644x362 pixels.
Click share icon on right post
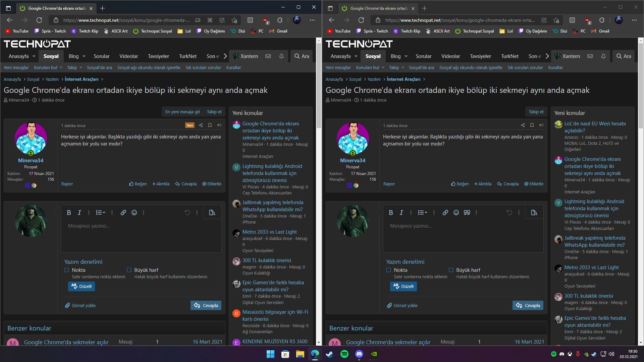[x=523, y=125]
